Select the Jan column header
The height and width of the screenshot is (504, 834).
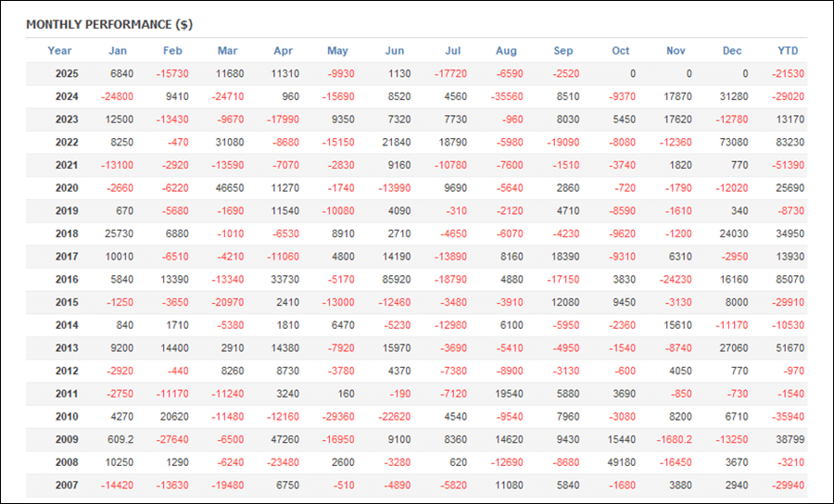point(118,51)
